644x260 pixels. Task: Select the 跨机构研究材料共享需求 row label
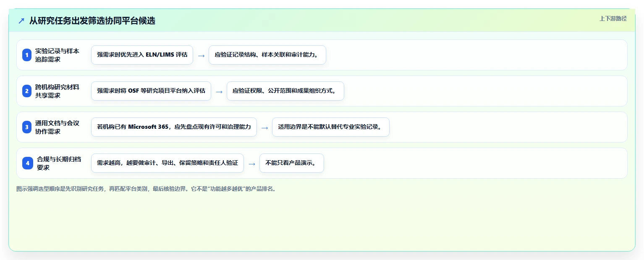[x=57, y=91]
